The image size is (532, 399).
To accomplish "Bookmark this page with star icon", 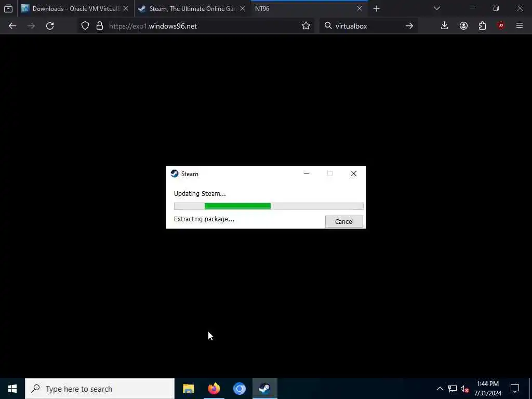I will [x=305, y=26].
